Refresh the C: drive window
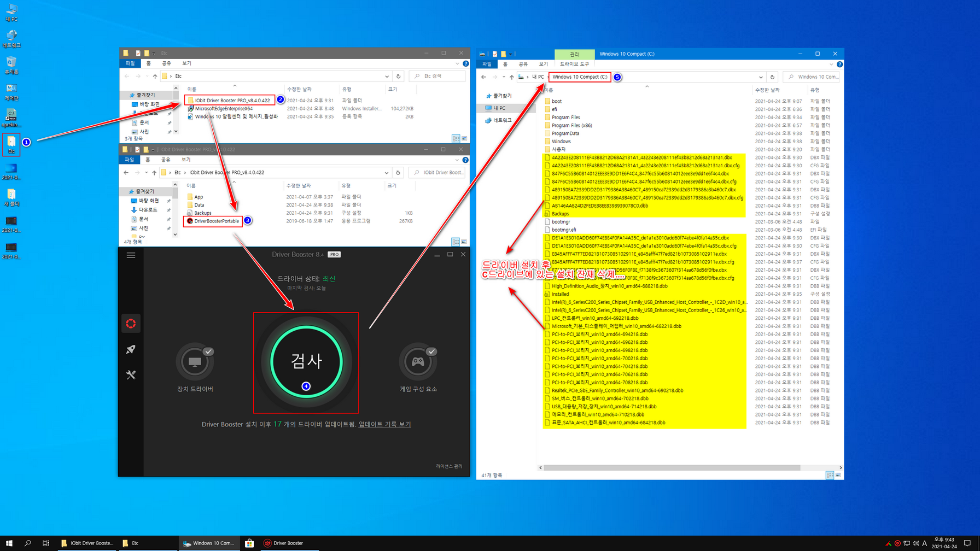Viewport: 980px width, 551px height. 772,77
